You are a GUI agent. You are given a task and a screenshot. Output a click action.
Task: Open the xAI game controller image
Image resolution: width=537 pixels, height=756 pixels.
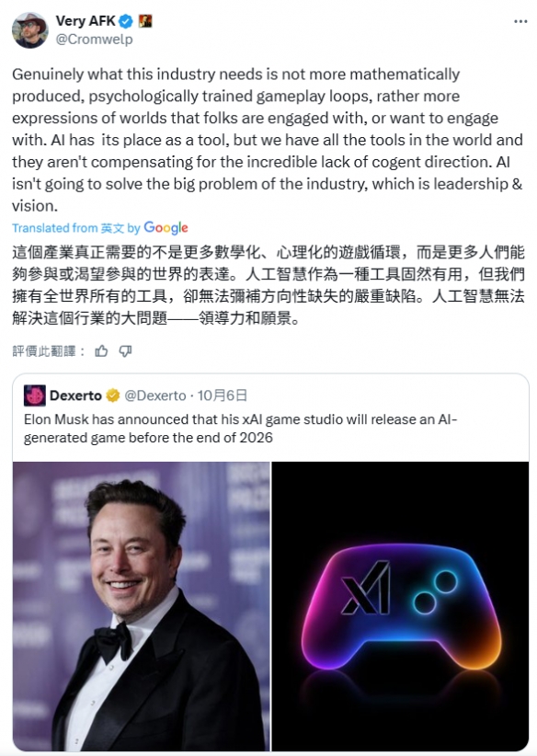400,606
